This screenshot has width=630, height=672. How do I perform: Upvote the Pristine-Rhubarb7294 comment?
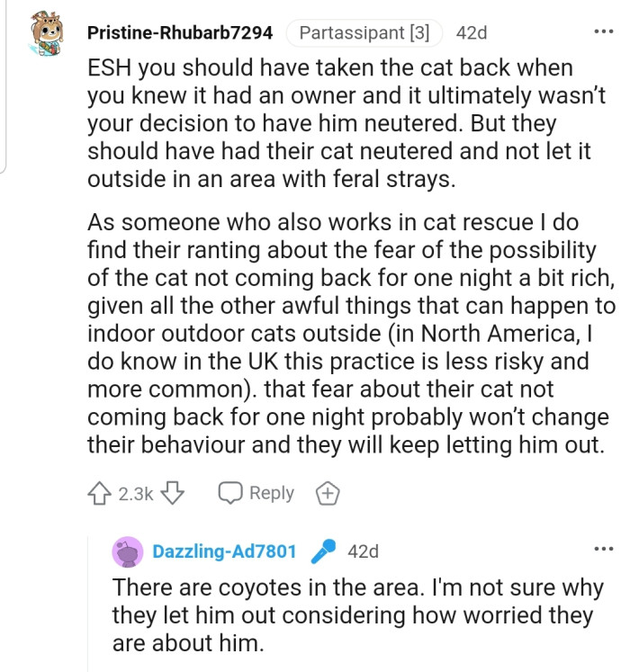click(x=101, y=493)
